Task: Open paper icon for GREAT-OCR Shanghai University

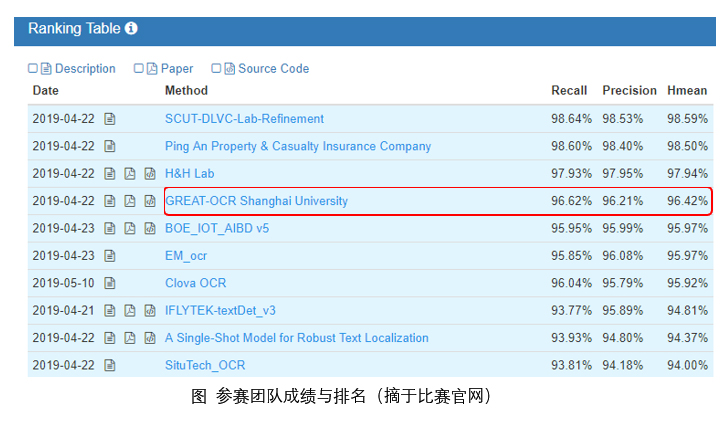Action: point(130,201)
